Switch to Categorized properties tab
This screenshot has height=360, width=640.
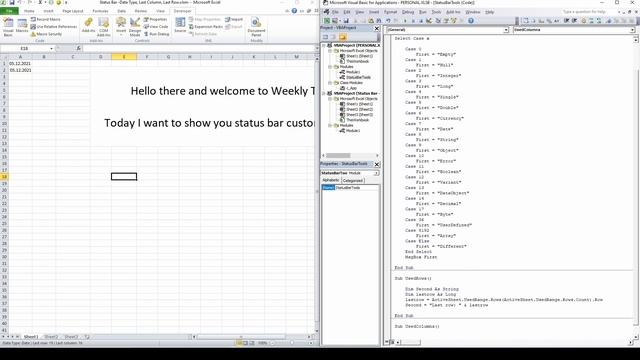[x=353, y=180]
